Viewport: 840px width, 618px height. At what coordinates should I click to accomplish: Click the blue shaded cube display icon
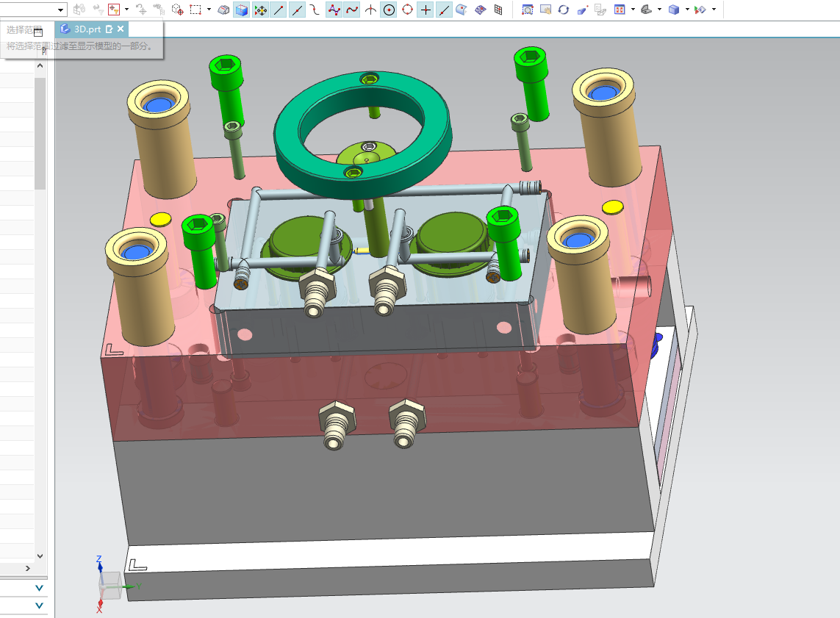coord(674,10)
